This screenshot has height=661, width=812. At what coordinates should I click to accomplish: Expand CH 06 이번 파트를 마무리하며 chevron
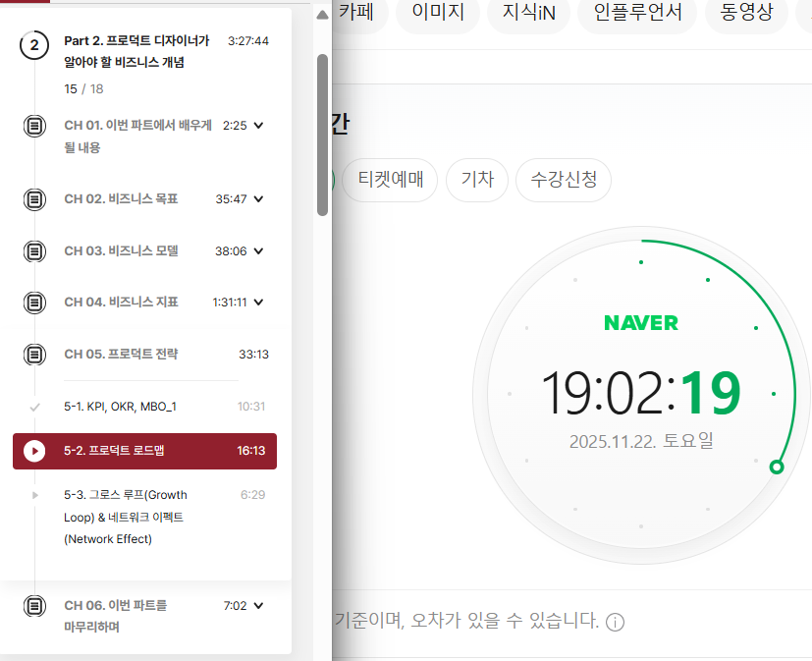coord(259,606)
